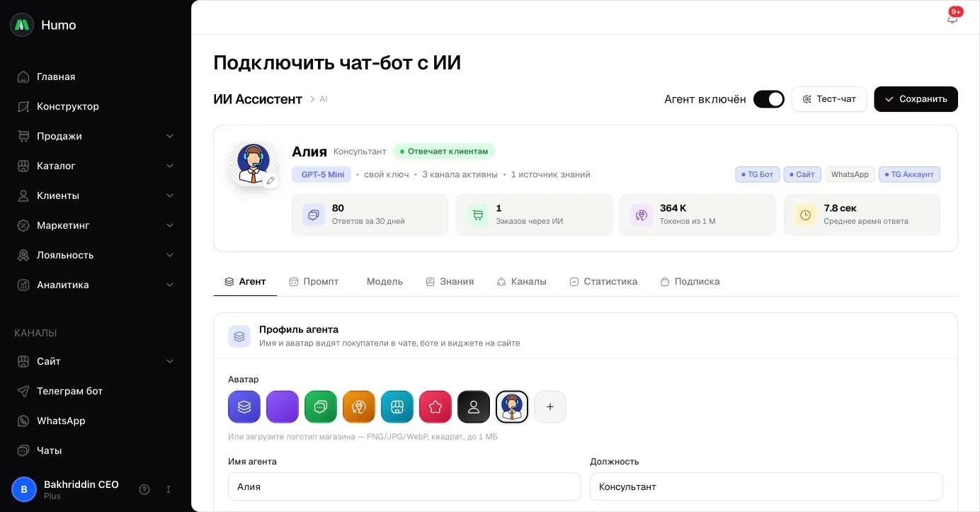Select the green chat bubbles avatar
The height and width of the screenshot is (512, 980).
(321, 407)
